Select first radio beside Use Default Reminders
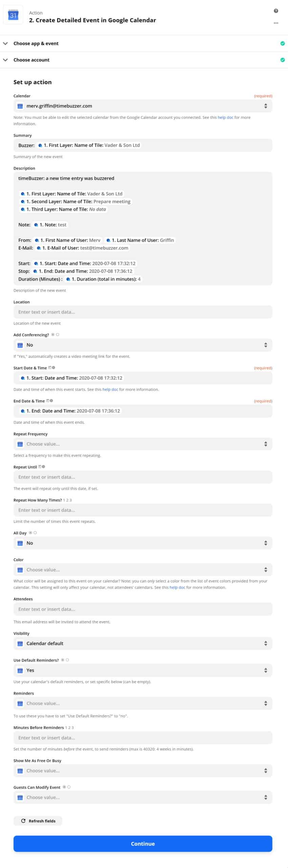The image size is (288, 868). [x=63, y=660]
